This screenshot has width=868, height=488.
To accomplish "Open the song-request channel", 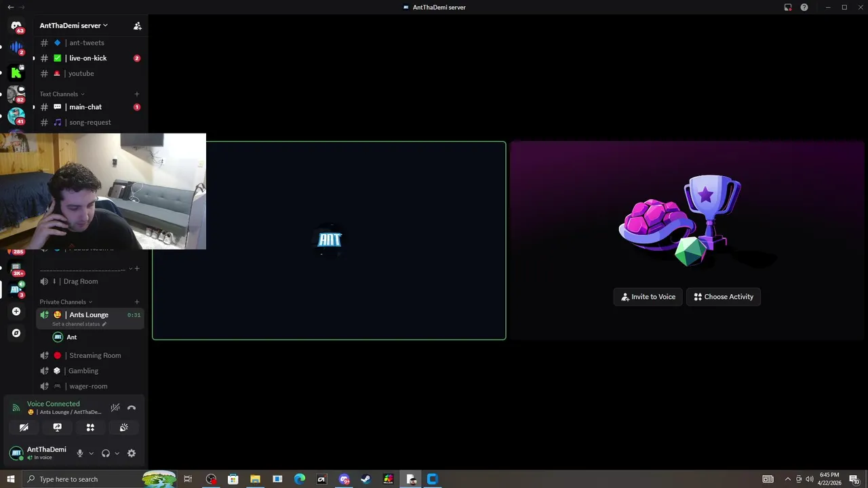I will [90, 123].
